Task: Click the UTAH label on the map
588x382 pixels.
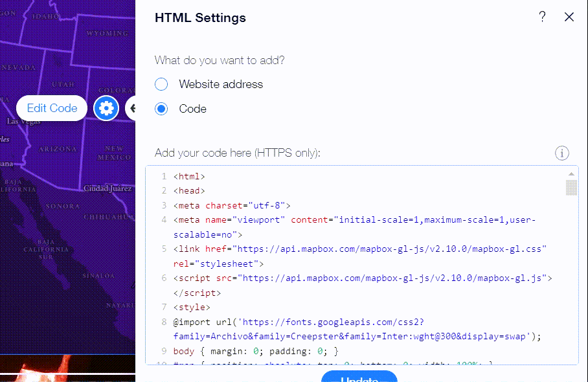Action: pyautogui.click(x=63, y=84)
